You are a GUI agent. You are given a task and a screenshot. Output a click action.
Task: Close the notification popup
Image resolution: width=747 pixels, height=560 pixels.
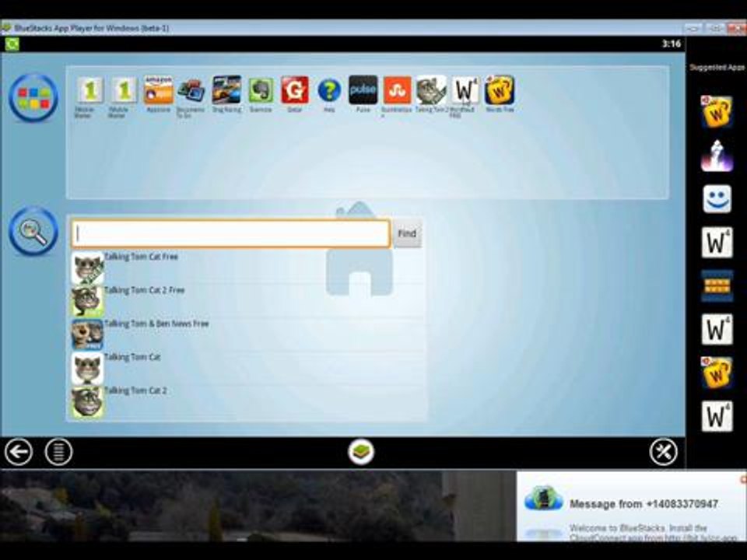pos(743,478)
